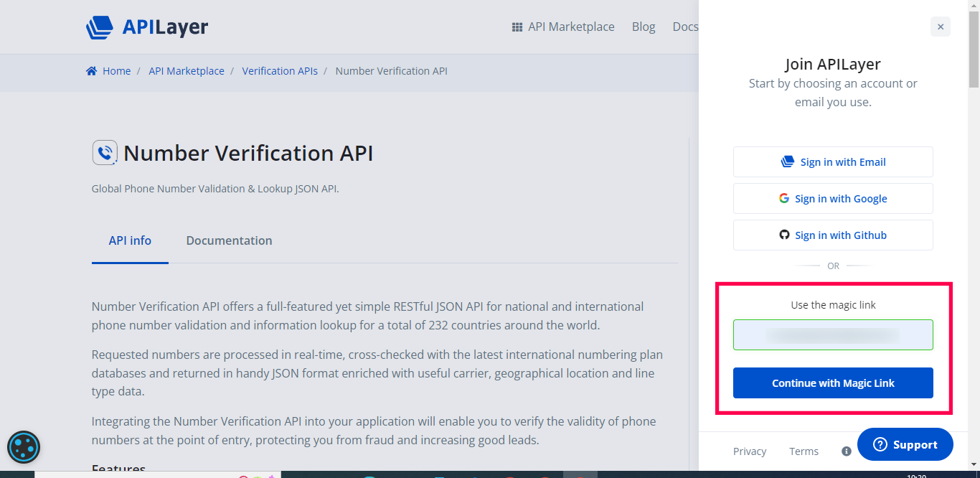Open the API Marketplace breadcrumb link
The image size is (980, 478).
coord(187,71)
